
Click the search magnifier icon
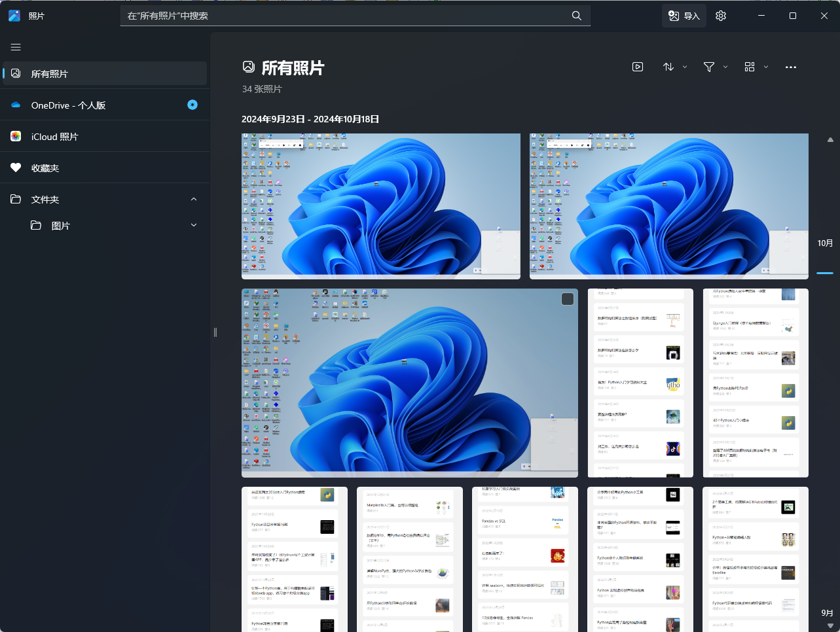pyautogui.click(x=577, y=16)
